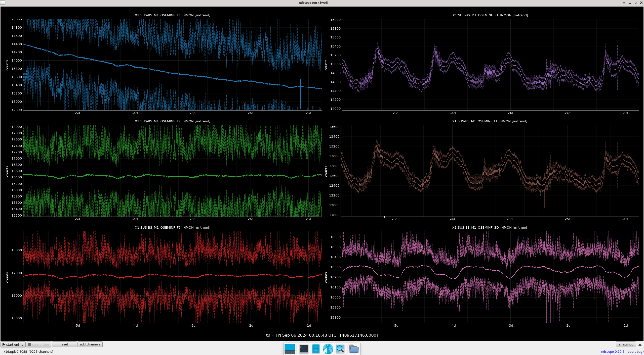
Task: Click 16300 tick on SD_INMON y-axis
Action: pyautogui.click(x=335, y=267)
